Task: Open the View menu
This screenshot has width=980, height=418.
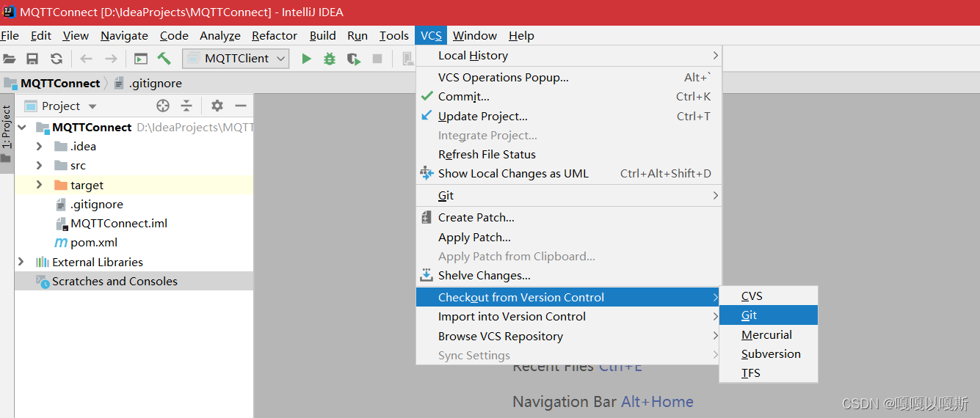Action: tap(76, 35)
